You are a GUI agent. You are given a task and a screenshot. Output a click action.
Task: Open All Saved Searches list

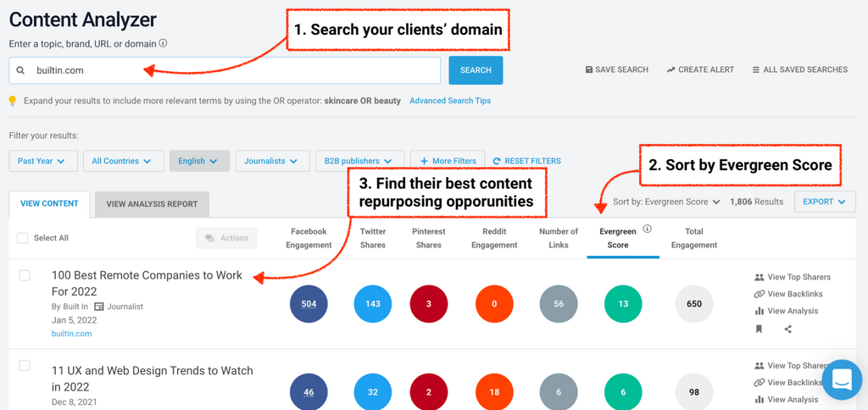tap(799, 69)
